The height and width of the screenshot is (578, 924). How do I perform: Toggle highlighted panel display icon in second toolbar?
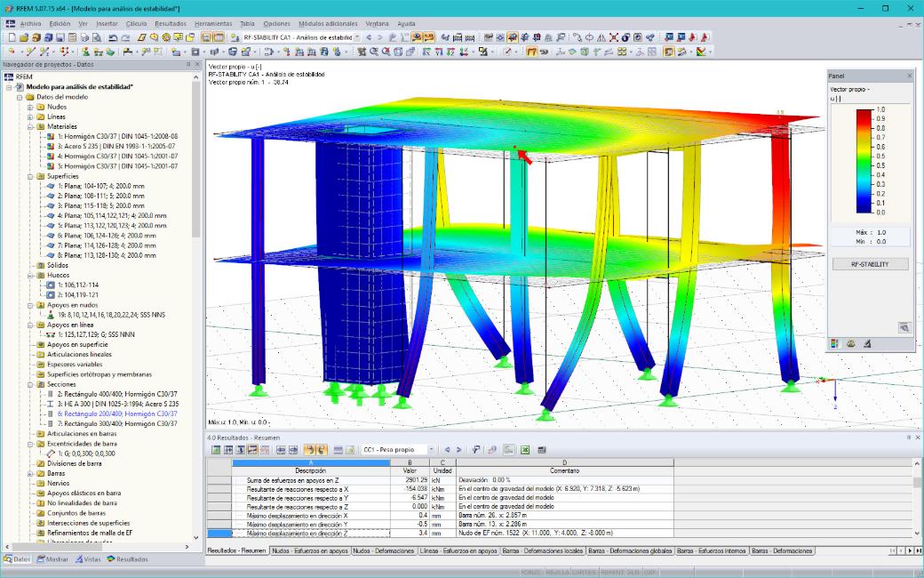pos(669,52)
